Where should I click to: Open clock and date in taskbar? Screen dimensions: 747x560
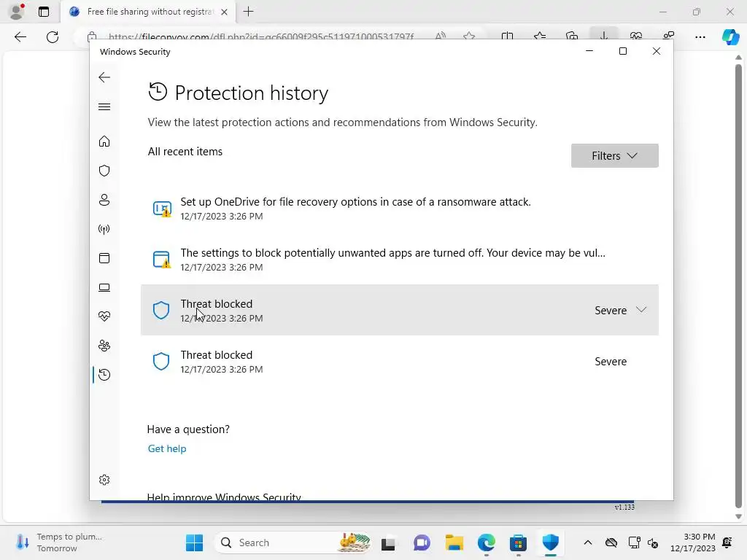point(693,542)
